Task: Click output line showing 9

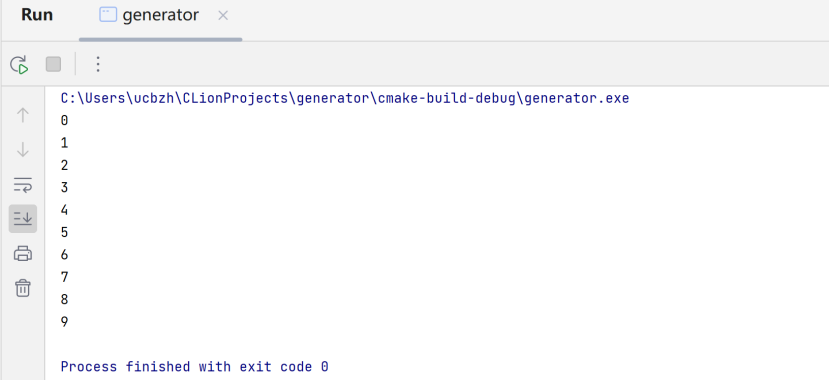Action: coord(65,322)
